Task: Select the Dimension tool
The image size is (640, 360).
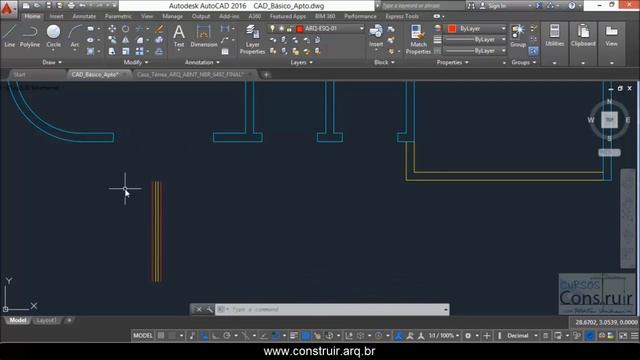Action: click(203, 36)
